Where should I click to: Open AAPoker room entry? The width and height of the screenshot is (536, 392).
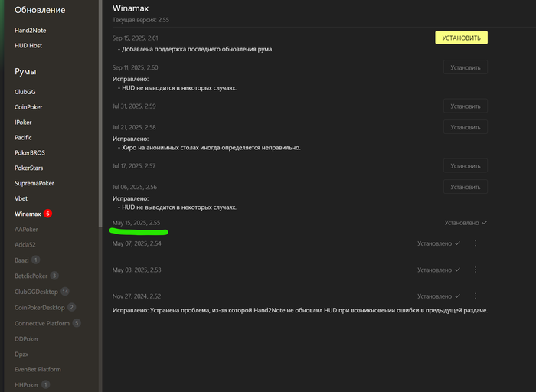point(26,230)
